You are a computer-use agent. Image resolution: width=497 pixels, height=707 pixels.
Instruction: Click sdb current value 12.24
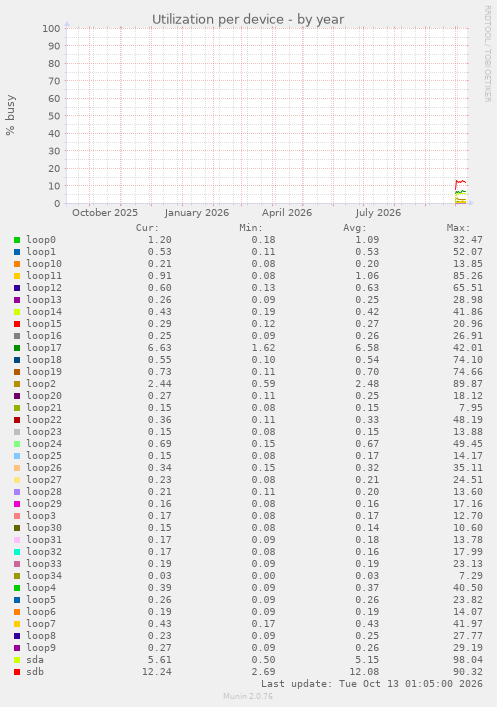(x=156, y=672)
